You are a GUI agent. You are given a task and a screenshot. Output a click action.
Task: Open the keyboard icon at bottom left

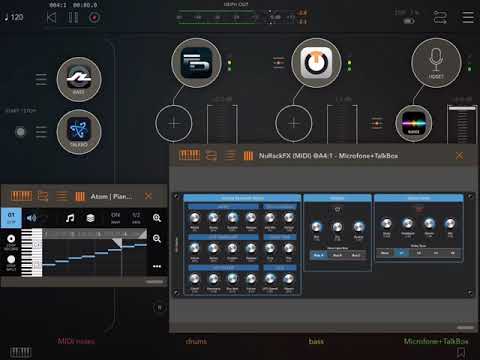click(21, 352)
